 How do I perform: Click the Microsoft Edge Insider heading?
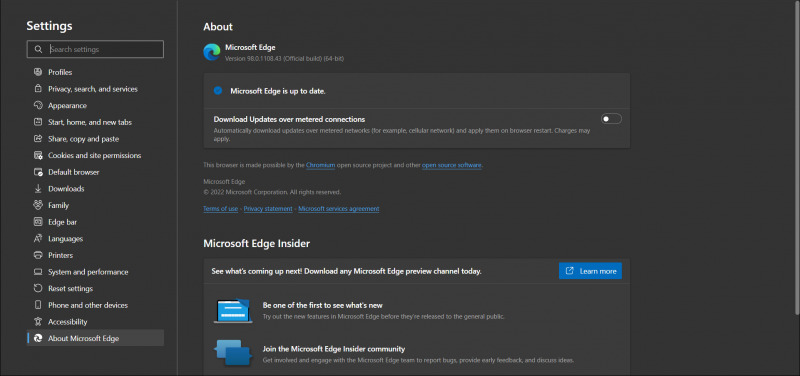coord(257,243)
